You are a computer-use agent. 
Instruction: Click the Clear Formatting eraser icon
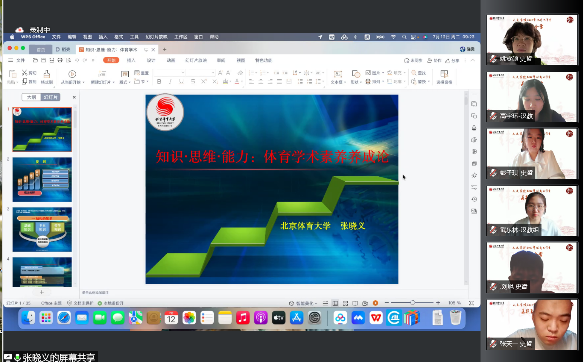(x=240, y=73)
